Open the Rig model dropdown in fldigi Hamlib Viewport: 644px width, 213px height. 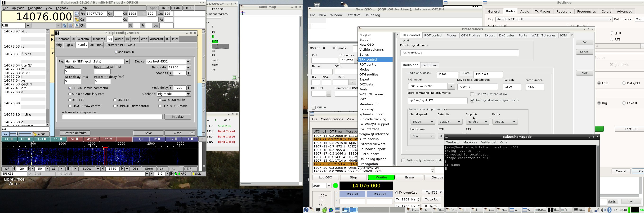tap(127, 62)
